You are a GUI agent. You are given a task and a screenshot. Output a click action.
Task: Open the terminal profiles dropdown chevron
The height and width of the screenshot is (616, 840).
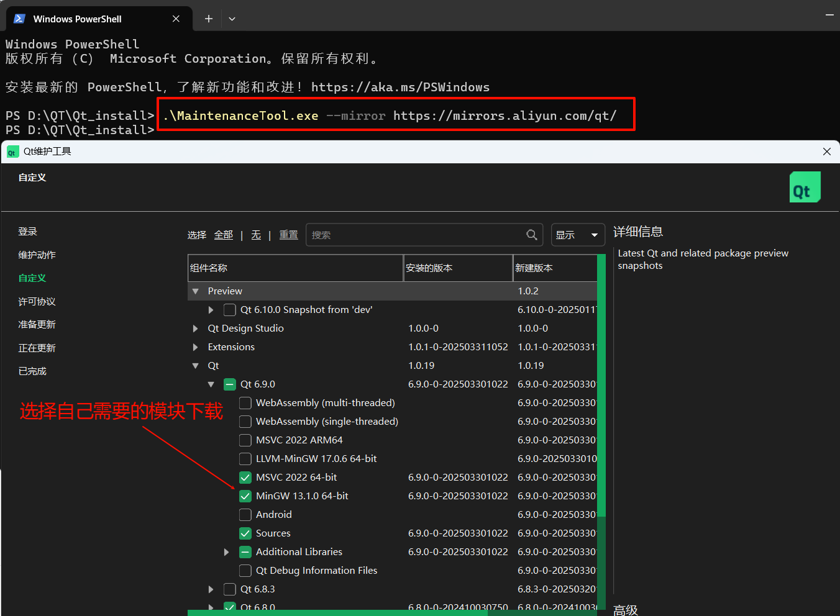click(232, 19)
